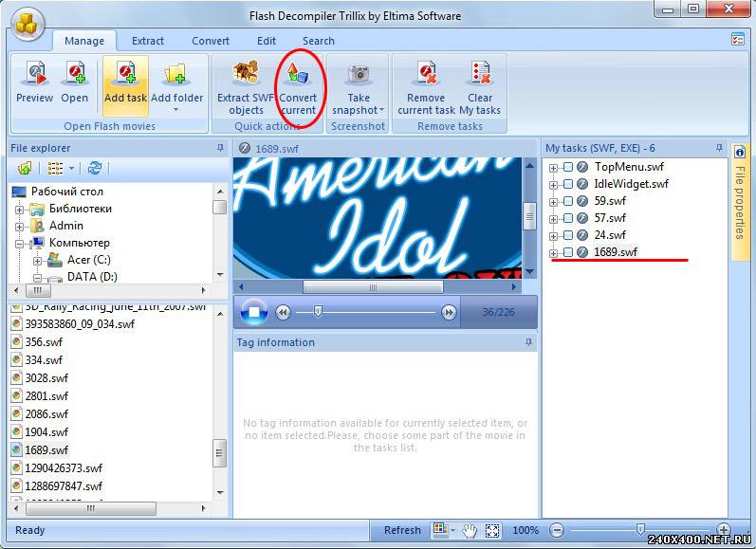Click Clear My tasks icon

(480, 74)
